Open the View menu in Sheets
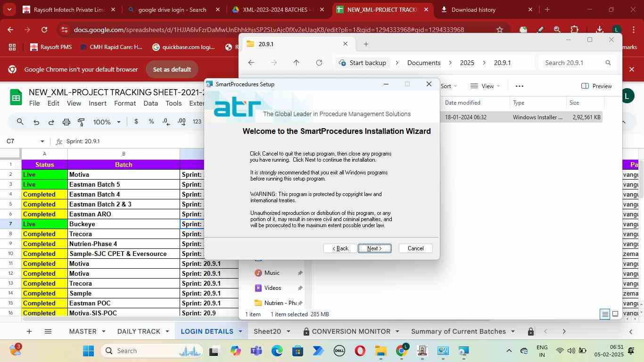This screenshot has height=362, width=644. 74,103
